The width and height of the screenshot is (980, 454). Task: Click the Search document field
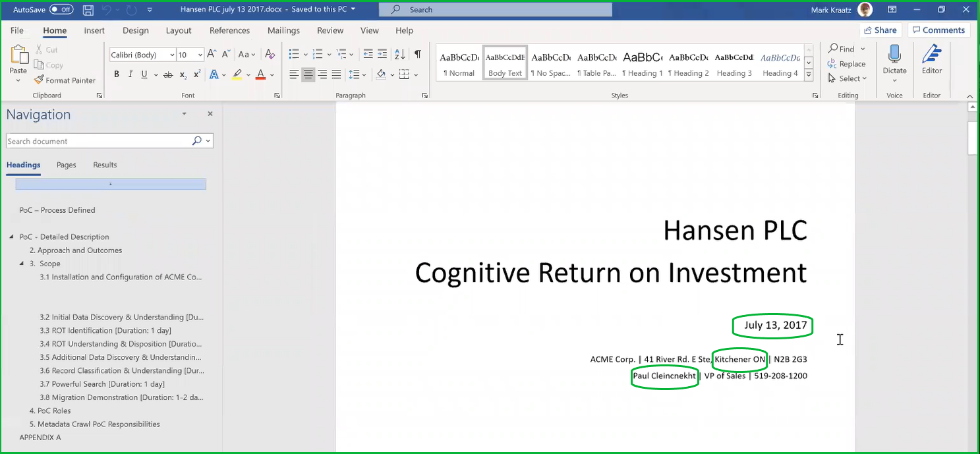coord(99,141)
